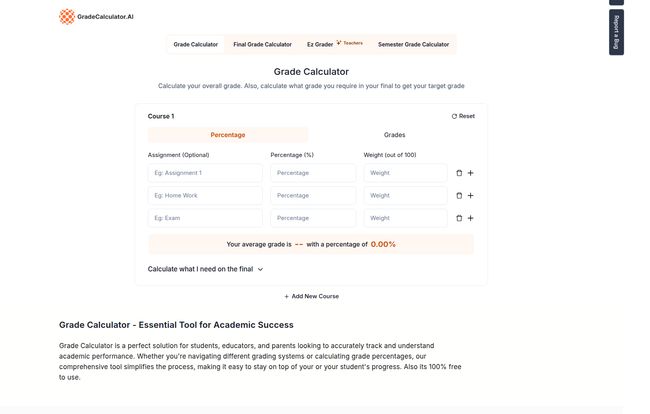Click the sparkle Teachers badge
Viewport: 650px width, 414px height.
(349, 43)
